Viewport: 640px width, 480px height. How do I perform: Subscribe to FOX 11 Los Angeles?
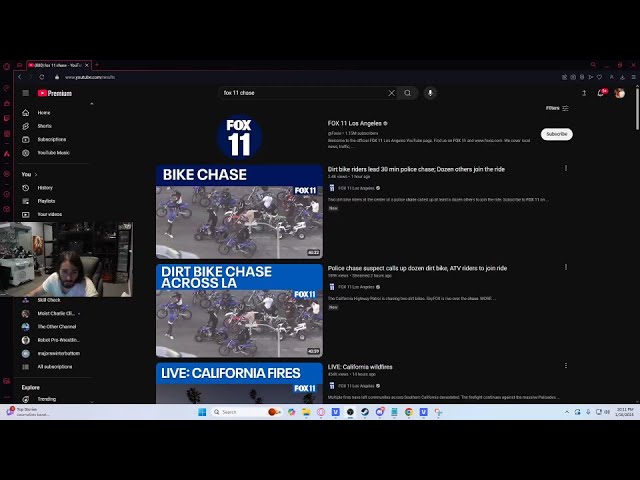[557, 134]
